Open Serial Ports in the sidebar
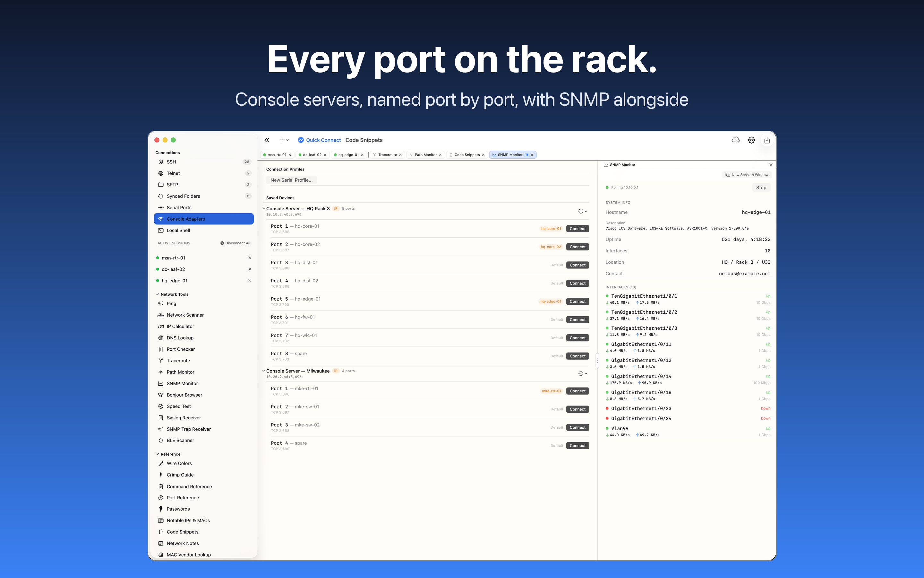The width and height of the screenshot is (924, 578). pos(204,207)
